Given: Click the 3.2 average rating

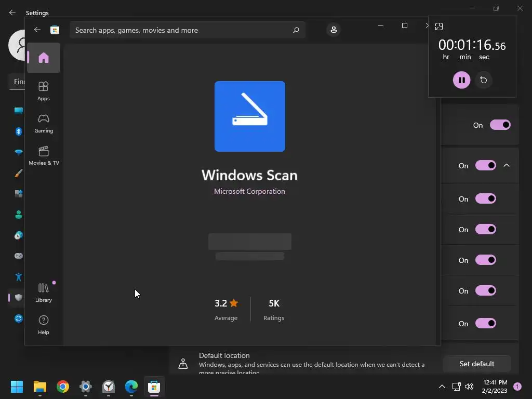Looking at the screenshot, I should (226, 303).
